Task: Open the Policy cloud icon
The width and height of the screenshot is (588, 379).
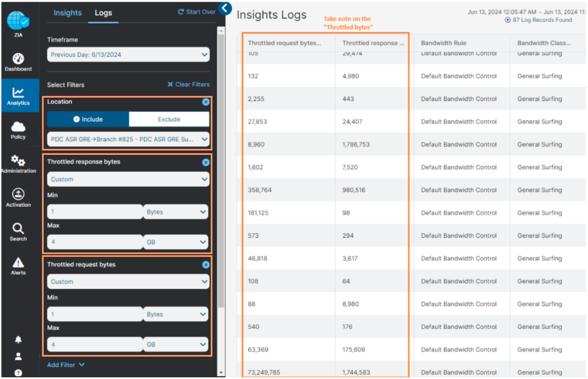Action: [18, 130]
